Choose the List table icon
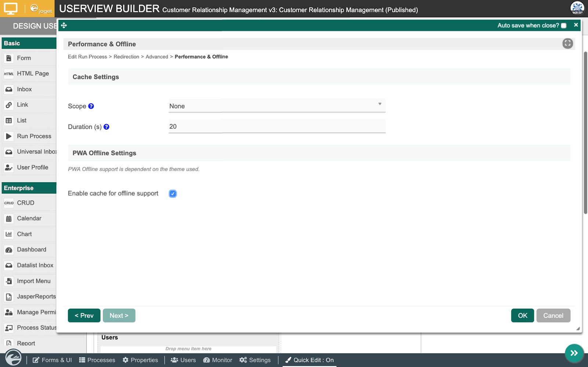The height and width of the screenshot is (367, 588). 9,120
